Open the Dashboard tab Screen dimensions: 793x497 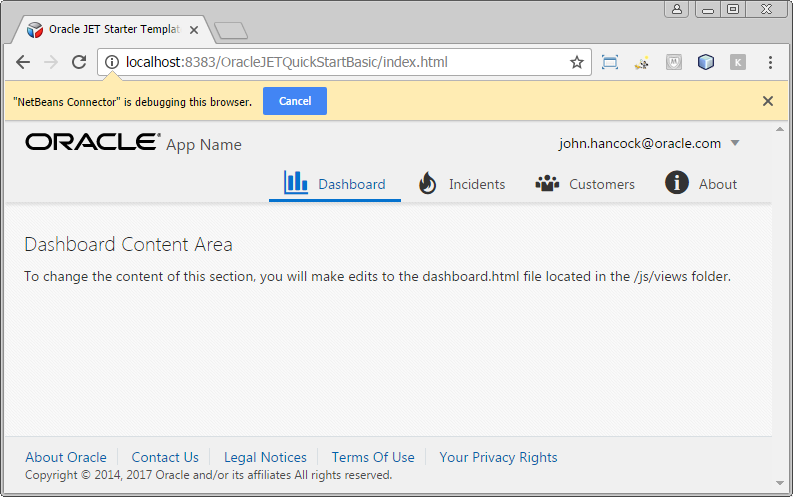tap(335, 184)
